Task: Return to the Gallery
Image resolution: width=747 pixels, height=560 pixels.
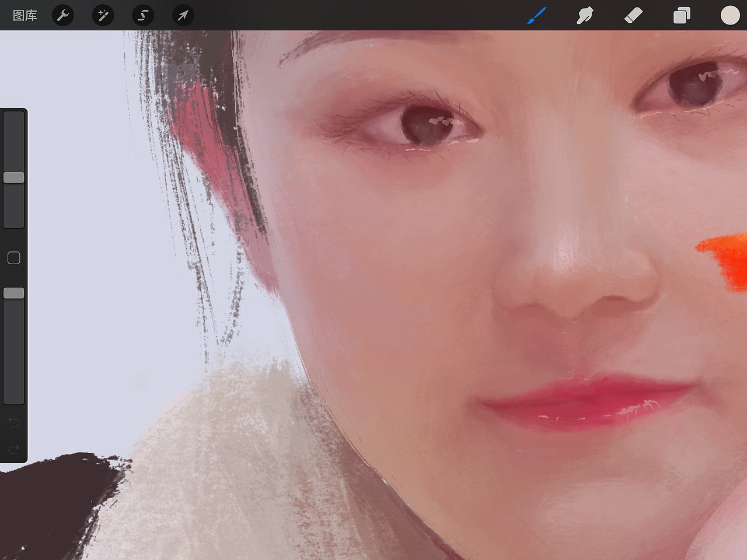Action: (x=25, y=15)
